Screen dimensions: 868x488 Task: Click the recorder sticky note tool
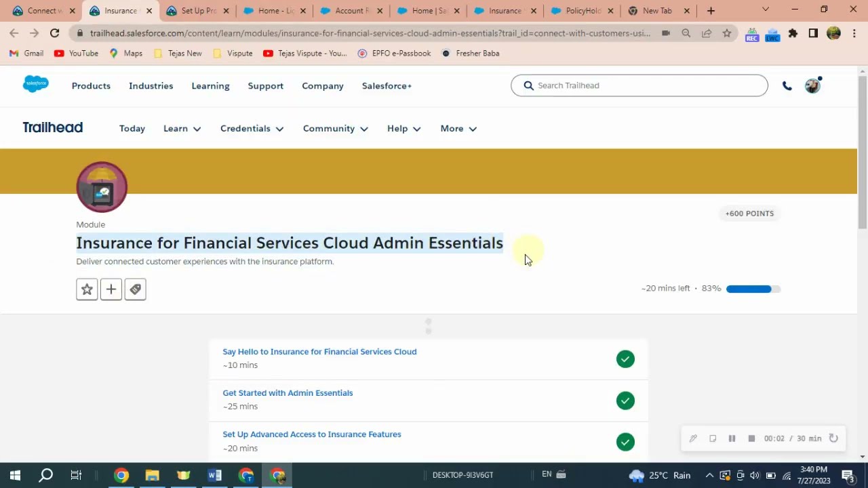pyautogui.click(x=713, y=439)
